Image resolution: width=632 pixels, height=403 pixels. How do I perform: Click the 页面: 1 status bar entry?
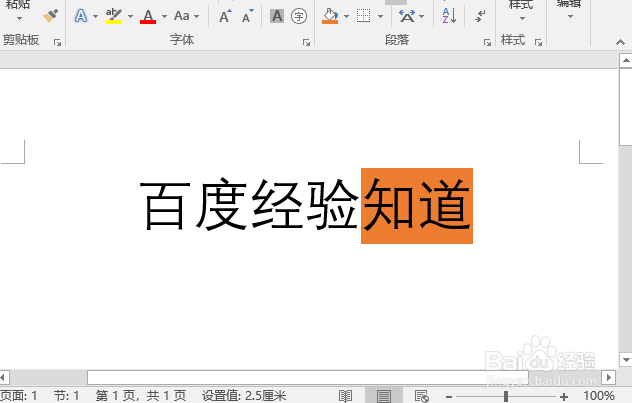pos(19,396)
